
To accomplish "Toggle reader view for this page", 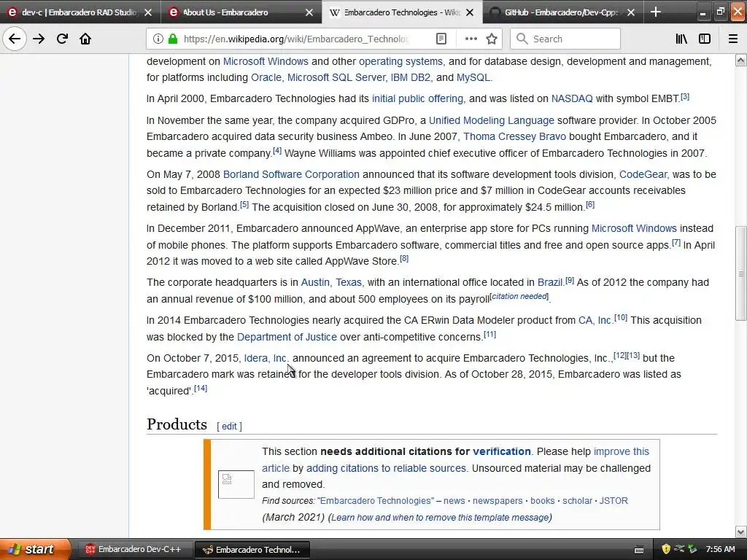I will (441, 39).
